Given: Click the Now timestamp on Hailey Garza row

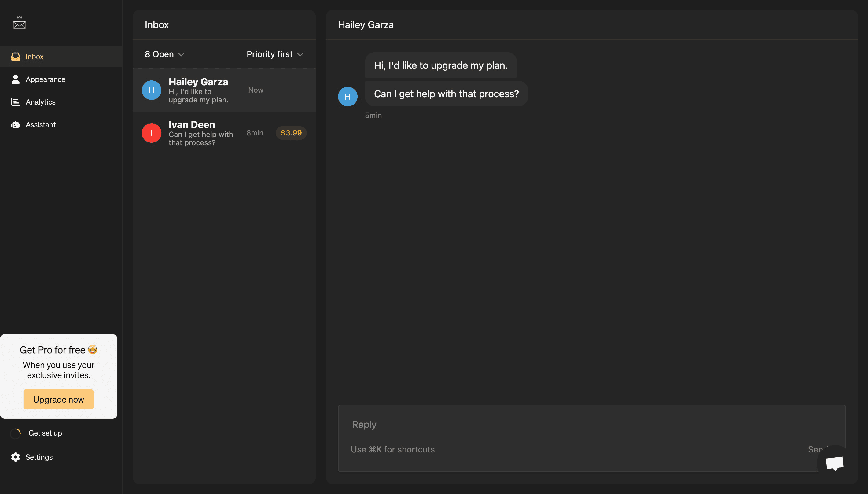Looking at the screenshot, I should 256,90.
